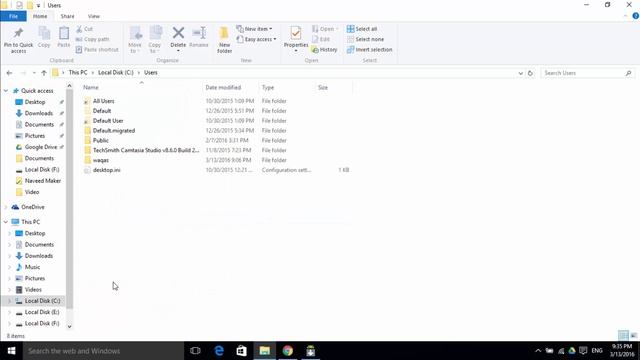Click the Paste ribbon icon
Viewport: 640px width, 360px height.
click(64, 33)
